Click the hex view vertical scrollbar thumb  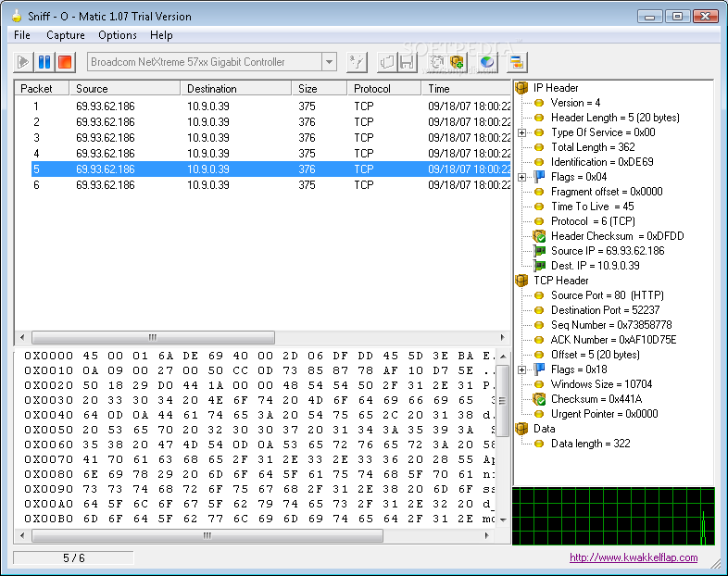tap(503, 401)
